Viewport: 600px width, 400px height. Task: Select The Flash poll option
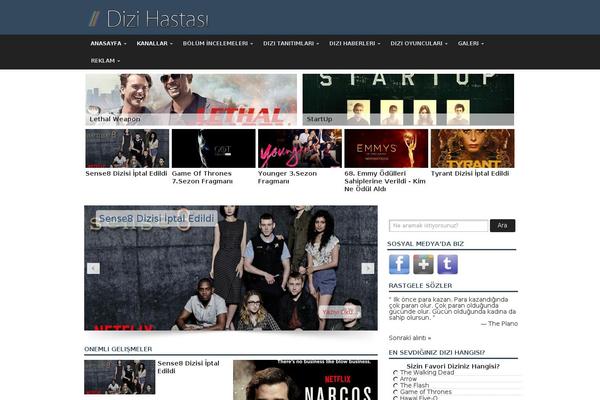tap(395, 385)
